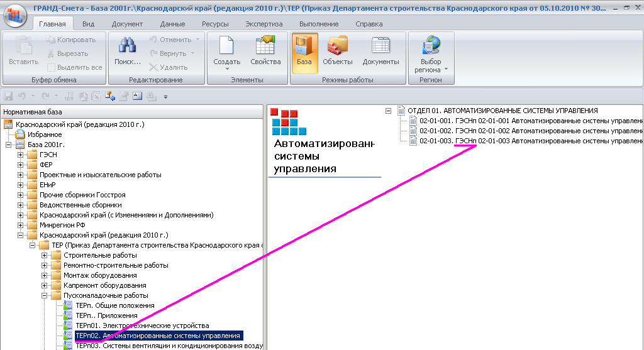644x350 pixels.
Task: Click the Копировать copy button
Action: coord(71,40)
